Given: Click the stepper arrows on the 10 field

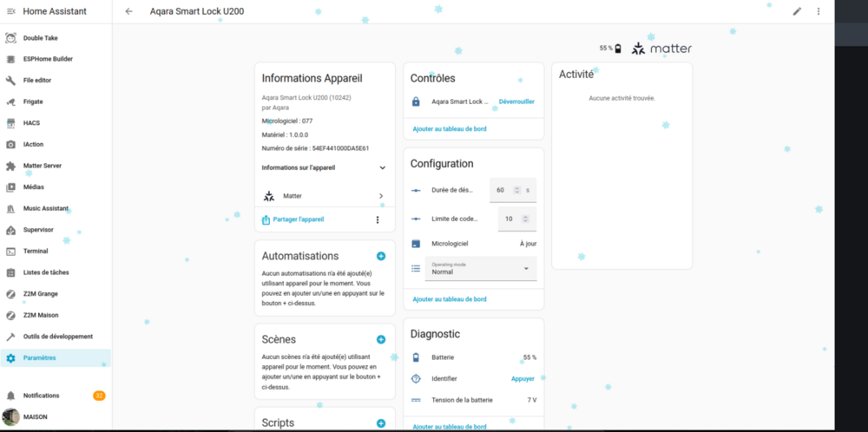Looking at the screenshot, I should tap(525, 219).
